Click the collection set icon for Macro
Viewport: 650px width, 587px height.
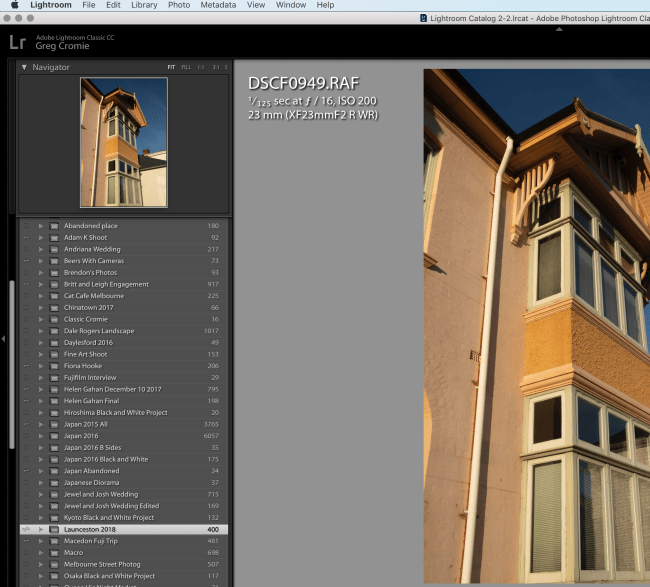click(x=54, y=552)
